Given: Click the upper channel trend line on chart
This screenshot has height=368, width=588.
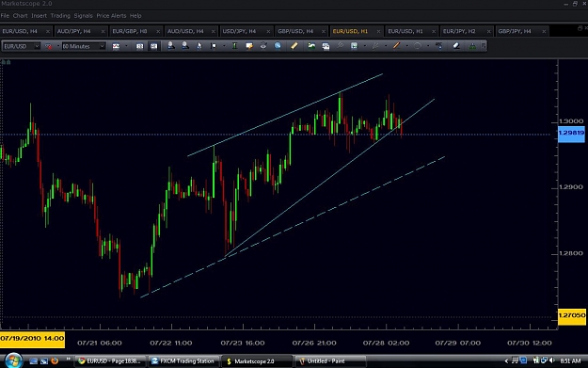Looking at the screenshot, I should click(285, 115).
